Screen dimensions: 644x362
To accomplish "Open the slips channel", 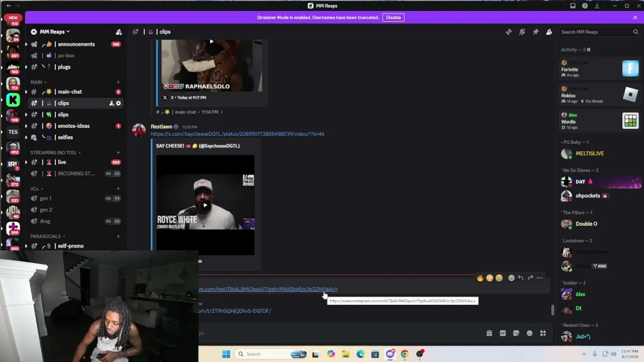I will click(75, 115).
